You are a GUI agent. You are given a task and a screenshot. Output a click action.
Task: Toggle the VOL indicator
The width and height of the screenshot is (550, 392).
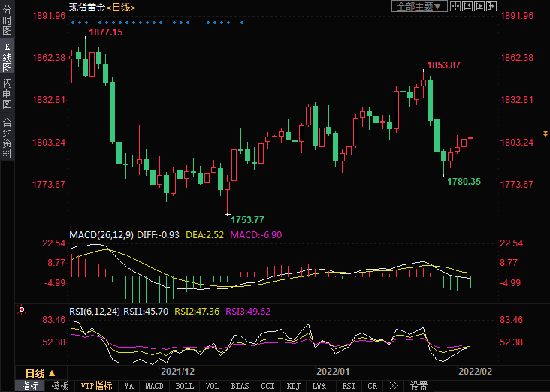click(213, 386)
